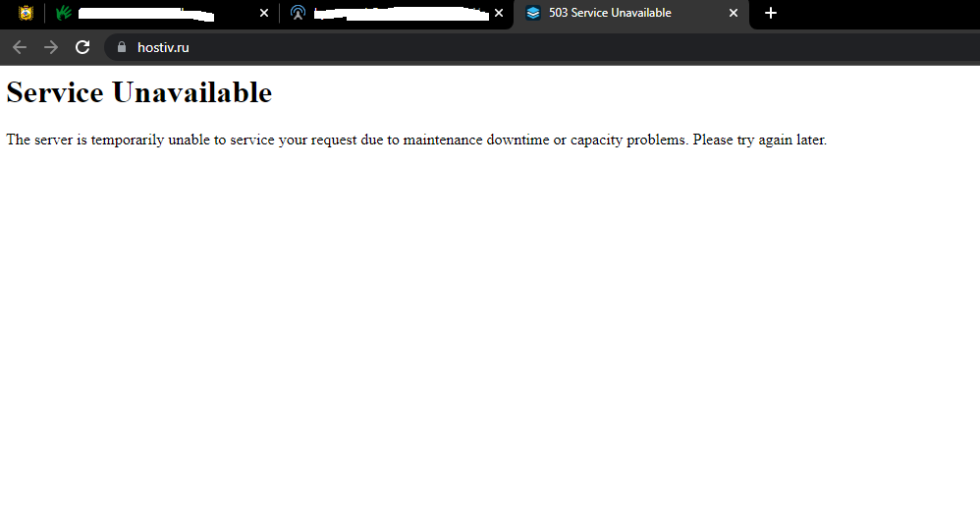This screenshot has height=507, width=980.
Task: View site security info via lock icon
Action: coord(122,47)
